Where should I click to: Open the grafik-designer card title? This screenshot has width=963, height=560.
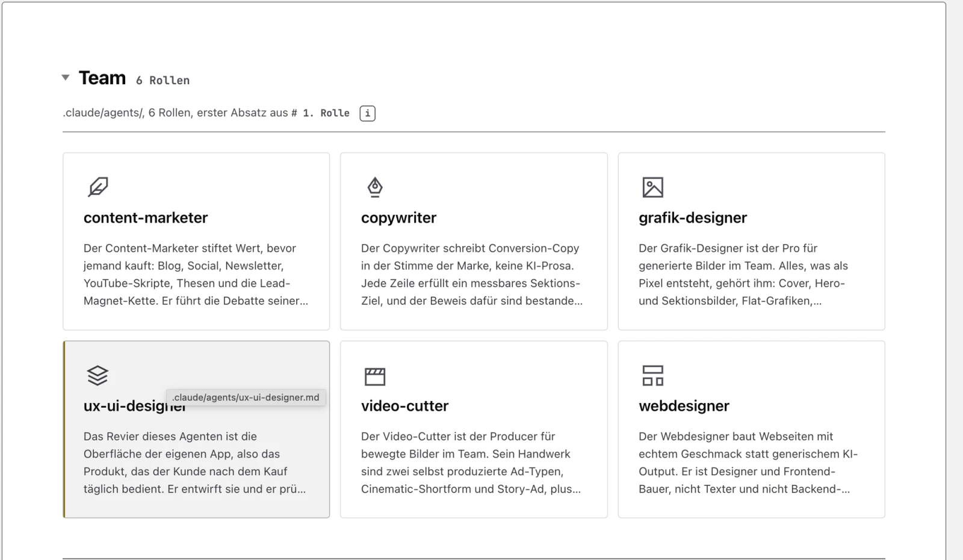pos(693,218)
